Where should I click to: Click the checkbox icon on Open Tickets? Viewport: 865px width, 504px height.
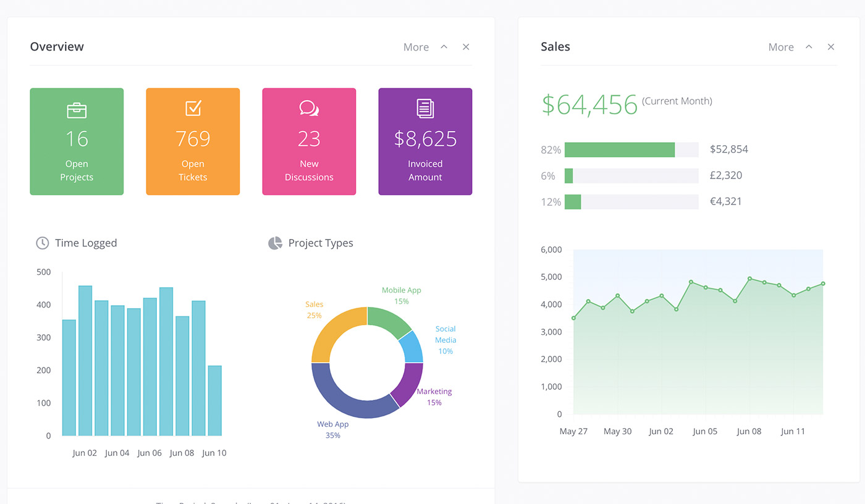click(x=193, y=108)
